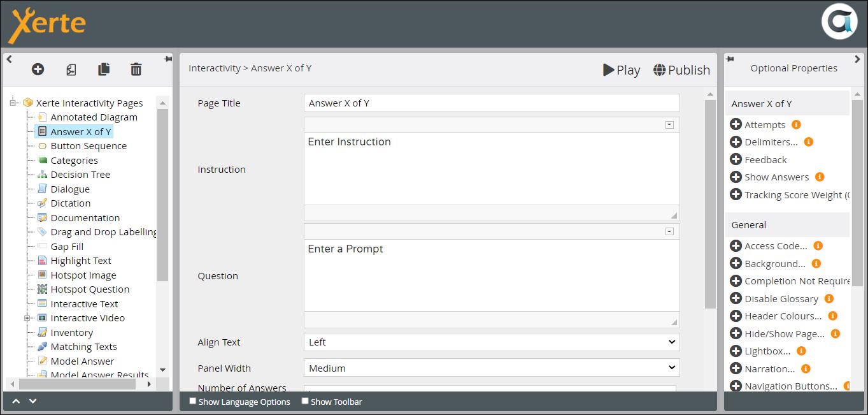The height and width of the screenshot is (415, 868).
Task: Open the Panel Width dropdown
Action: [x=491, y=368]
